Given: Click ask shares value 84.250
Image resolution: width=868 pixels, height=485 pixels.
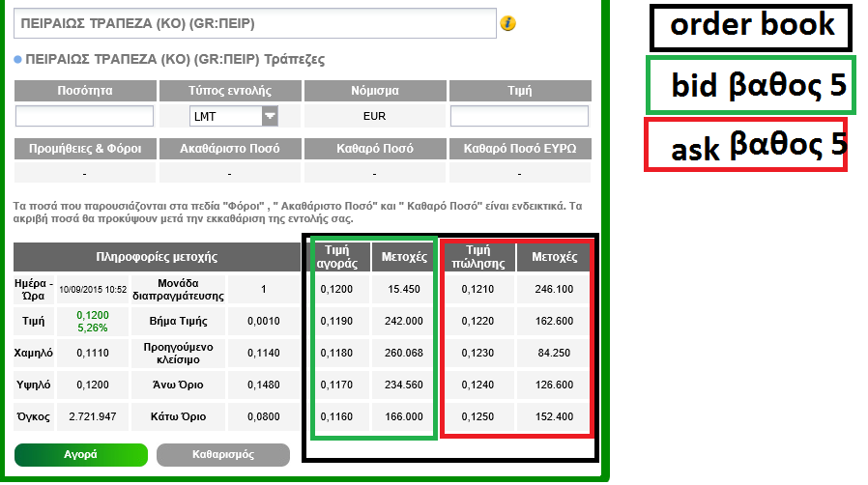Looking at the screenshot, I should (x=554, y=353).
